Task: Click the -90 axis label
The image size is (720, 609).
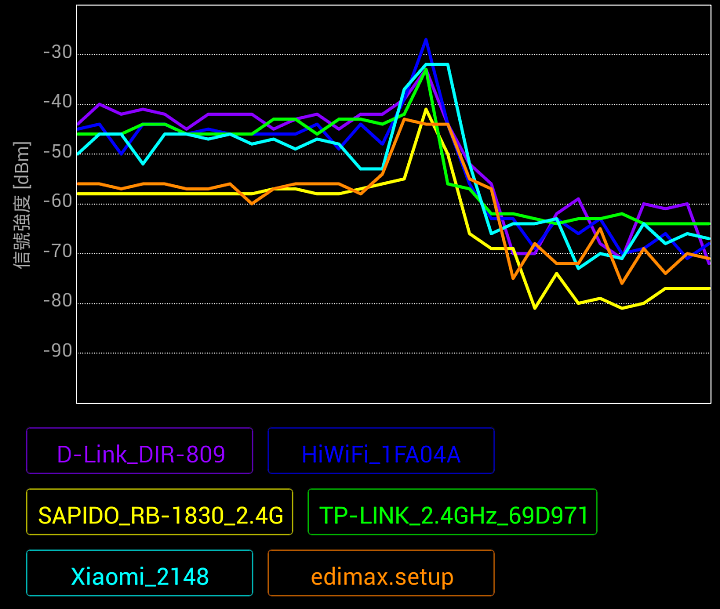Action: 58,351
